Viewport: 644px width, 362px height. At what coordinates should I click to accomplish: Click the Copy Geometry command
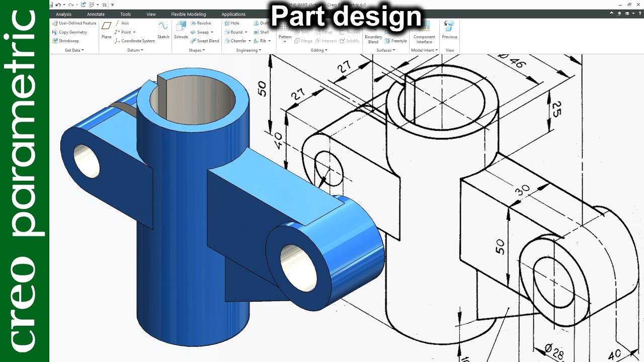69,32
